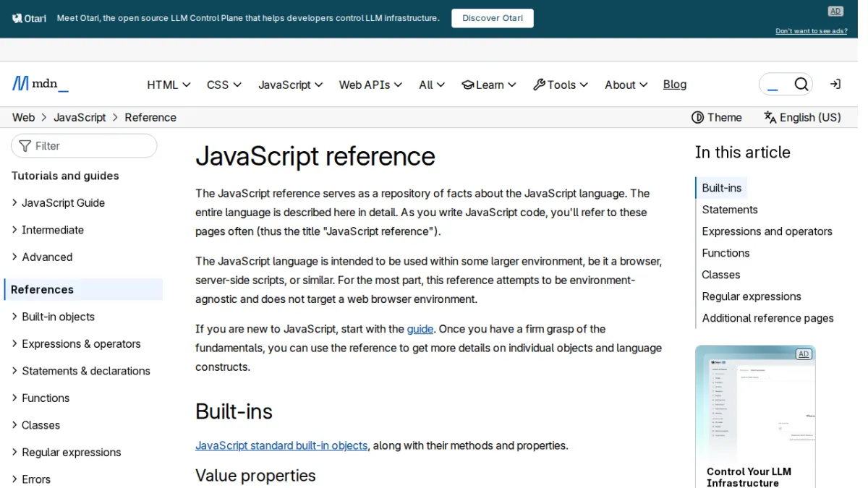Expand the Intermediate sidebar section
The width and height of the screenshot is (868, 488).
click(x=48, y=230)
